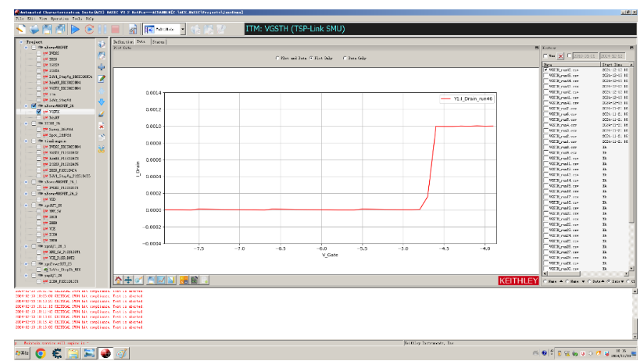Sort history by the Start Time column header
The width and height of the screenshot is (644, 361).
[615, 65]
